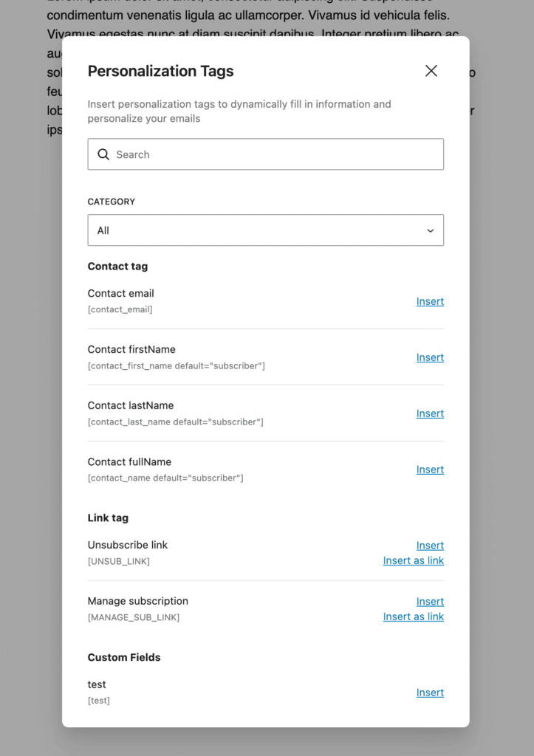Insert the test custom field tag
The image size is (534, 756).
tap(430, 693)
